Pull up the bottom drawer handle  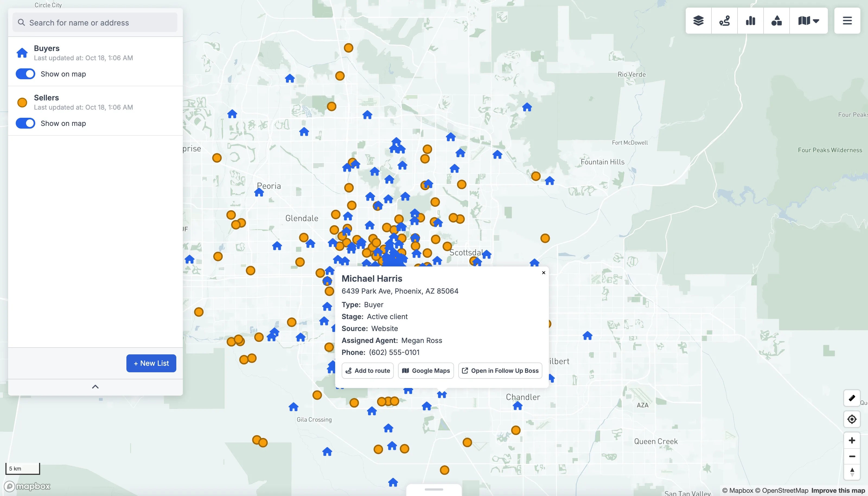(434, 489)
